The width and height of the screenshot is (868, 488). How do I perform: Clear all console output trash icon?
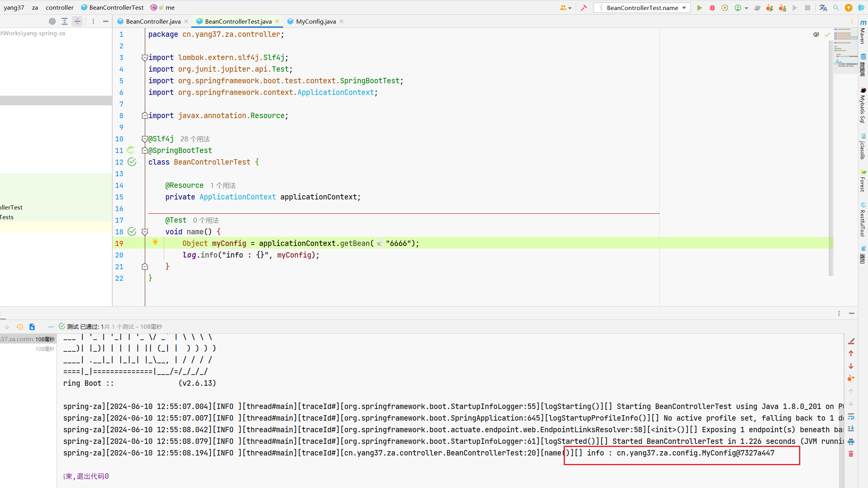(x=851, y=454)
